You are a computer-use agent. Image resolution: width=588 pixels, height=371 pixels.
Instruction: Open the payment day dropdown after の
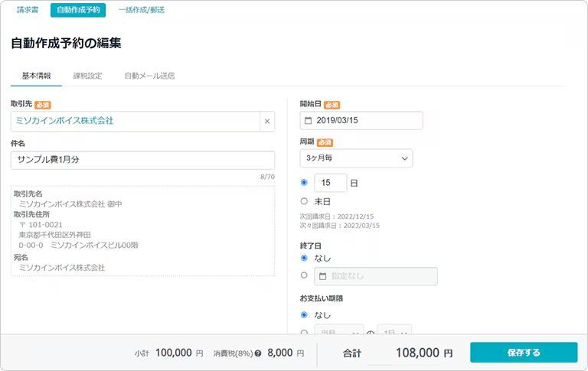click(x=394, y=331)
